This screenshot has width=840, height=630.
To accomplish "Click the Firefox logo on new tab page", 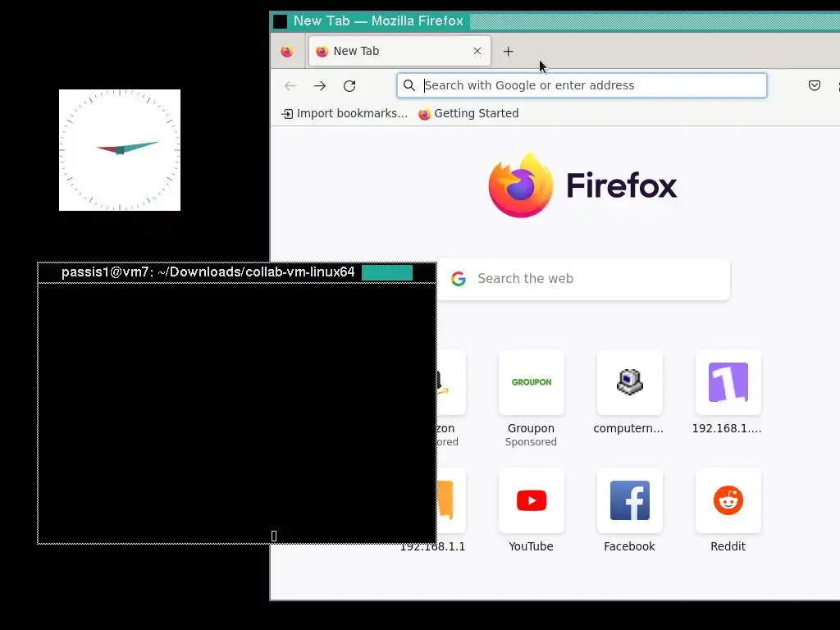I will 582,185.
